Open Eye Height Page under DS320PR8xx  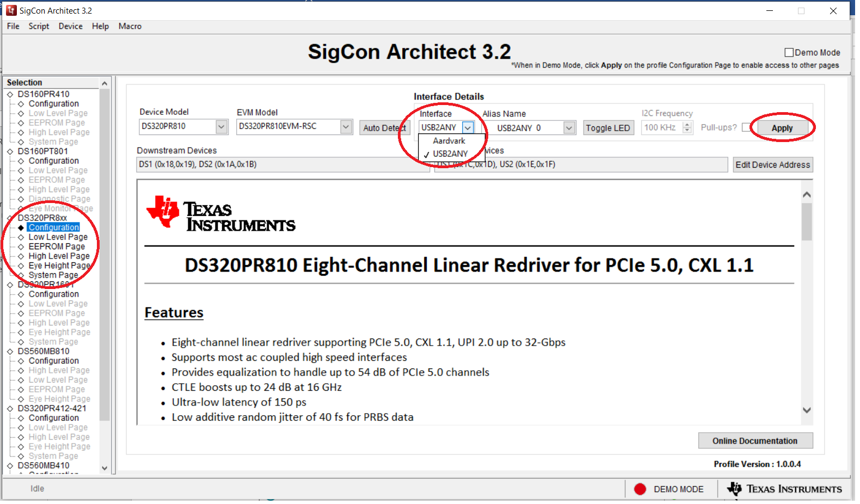(x=60, y=266)
